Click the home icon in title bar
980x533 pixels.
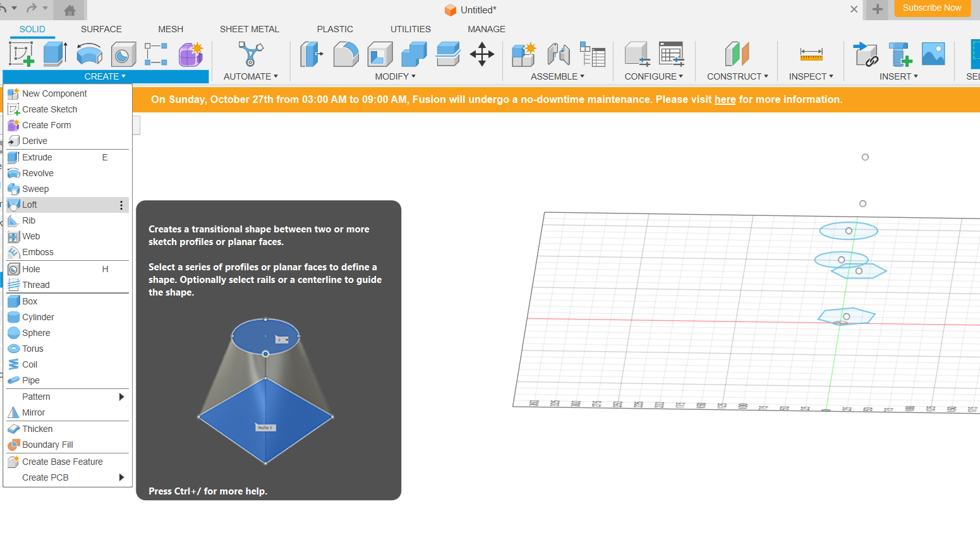(70, 10)
